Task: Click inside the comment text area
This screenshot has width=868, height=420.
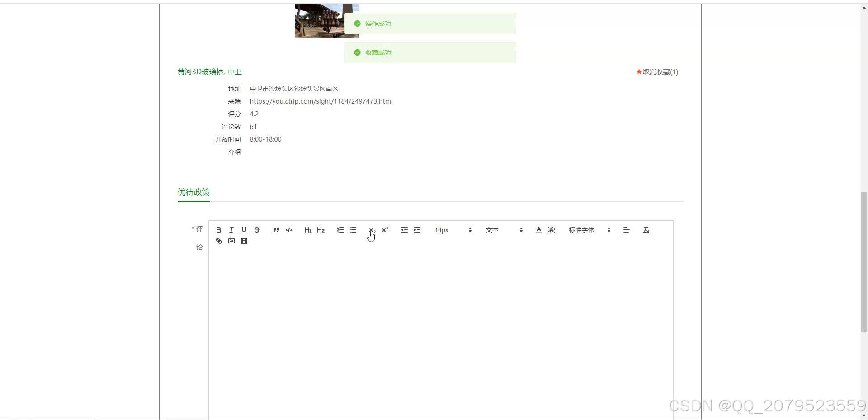Action: click(441, 335)
